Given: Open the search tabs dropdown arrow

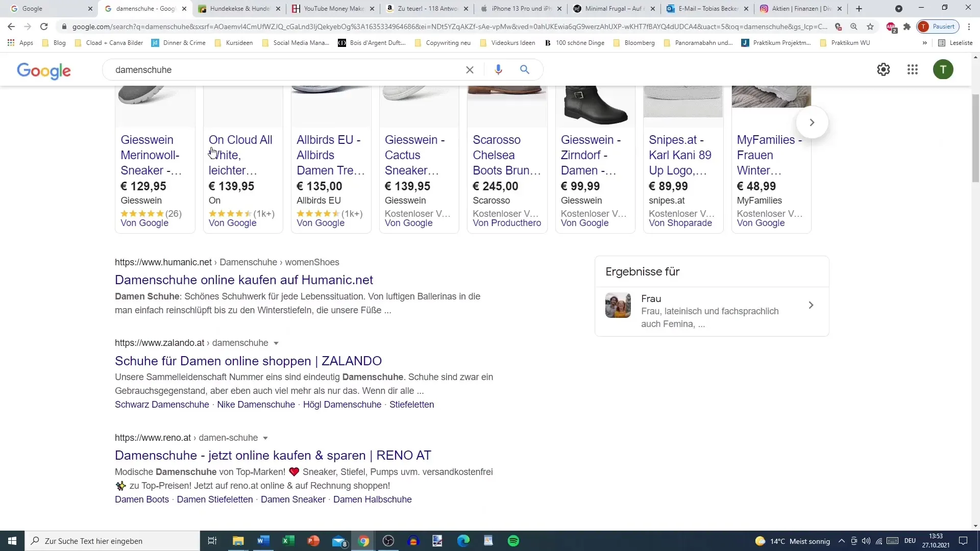Looking at the screenshot, I should (899, 9).
